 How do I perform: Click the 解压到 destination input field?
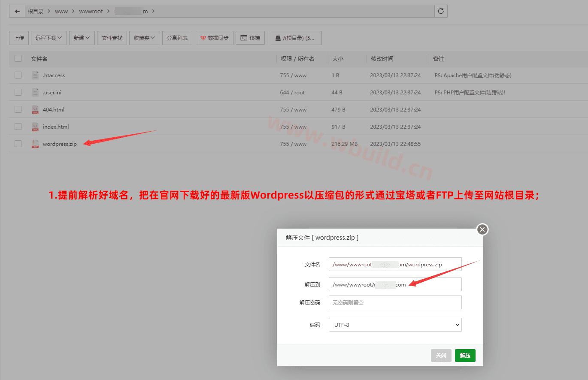pos(395,284)
